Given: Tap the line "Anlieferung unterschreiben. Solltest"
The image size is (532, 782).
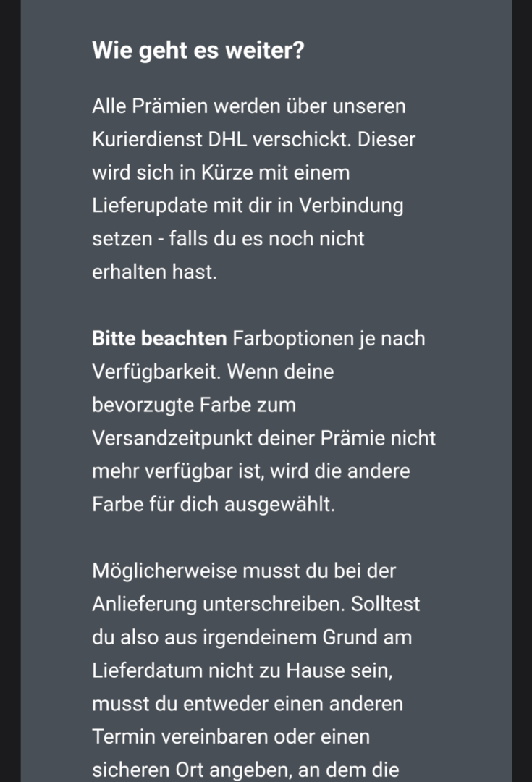Looking at the screenshot, I should pyautogui.click(x=256, y=604).
